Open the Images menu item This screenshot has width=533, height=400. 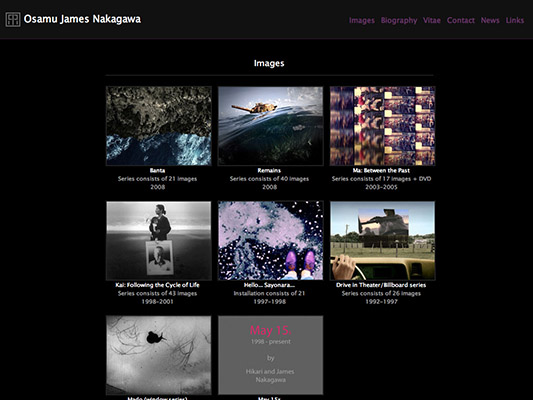pyautogui.click(x=362, y=20)
